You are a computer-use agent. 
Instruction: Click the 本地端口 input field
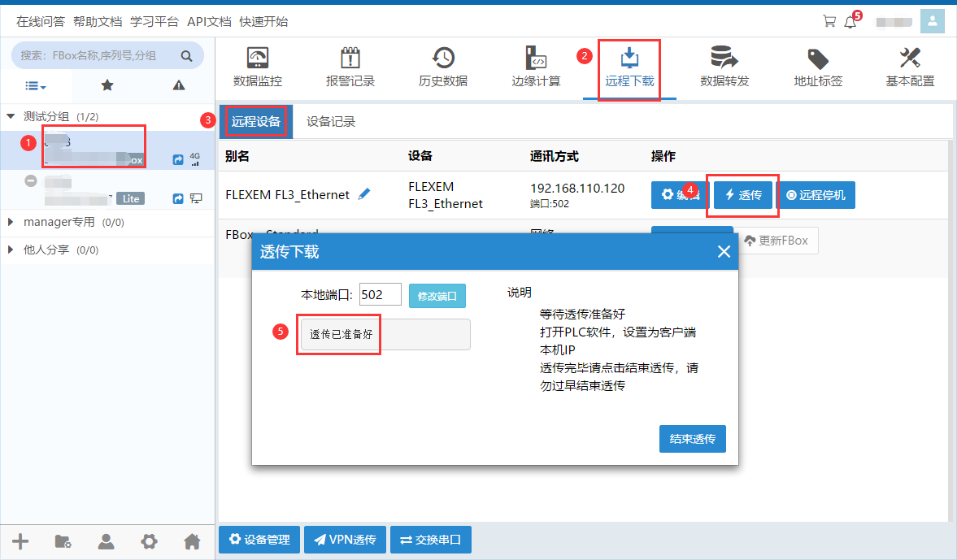[381, 295]
